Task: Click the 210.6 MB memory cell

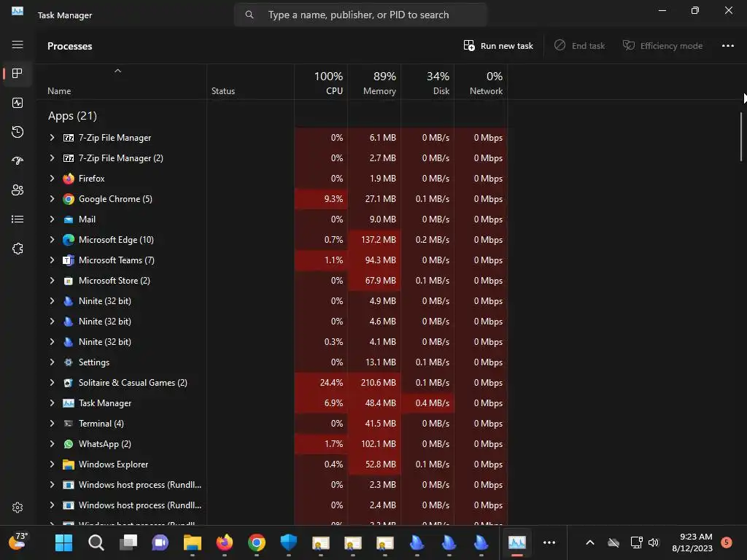Action: coord(374,383)
